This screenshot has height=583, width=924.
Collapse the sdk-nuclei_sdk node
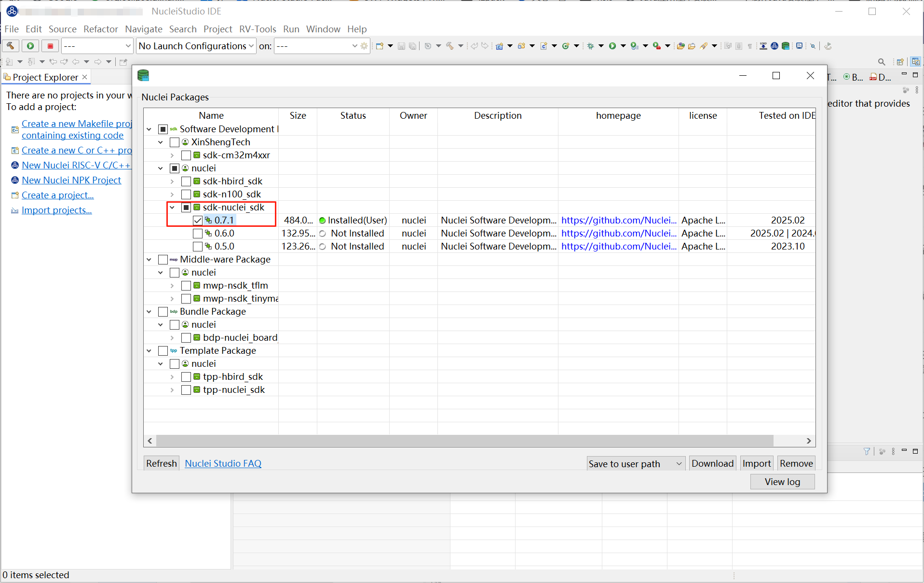click(x=172, y=208)
